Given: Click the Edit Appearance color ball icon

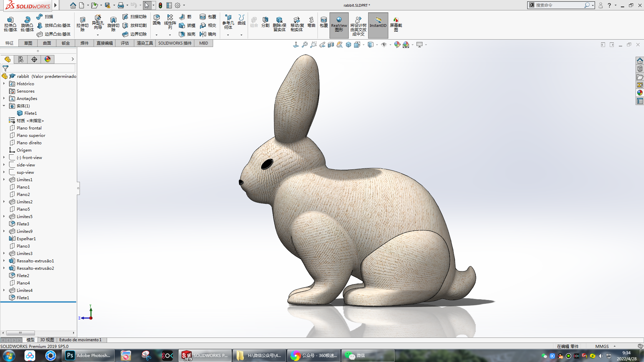Looking at the screenshot, I should [397, 45].
